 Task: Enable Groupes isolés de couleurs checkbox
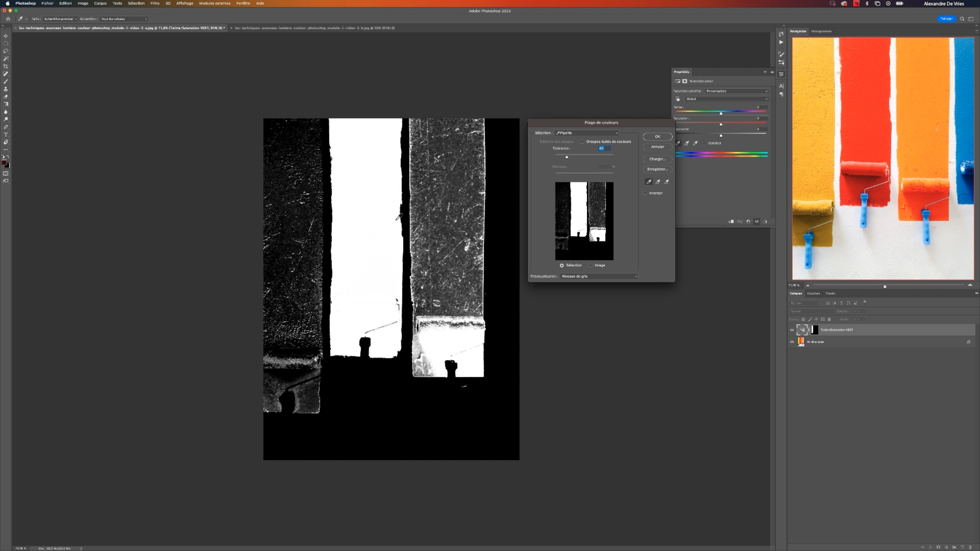(x=582, y=142)
